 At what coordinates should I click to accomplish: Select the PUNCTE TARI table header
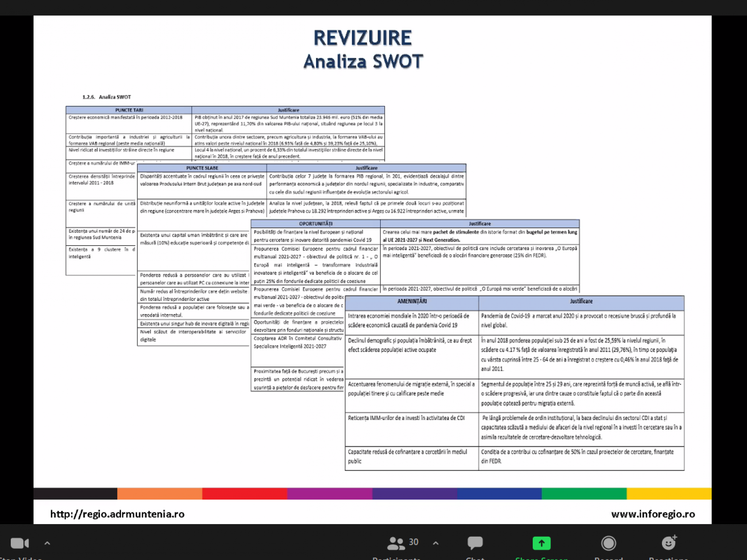(129, 110)
